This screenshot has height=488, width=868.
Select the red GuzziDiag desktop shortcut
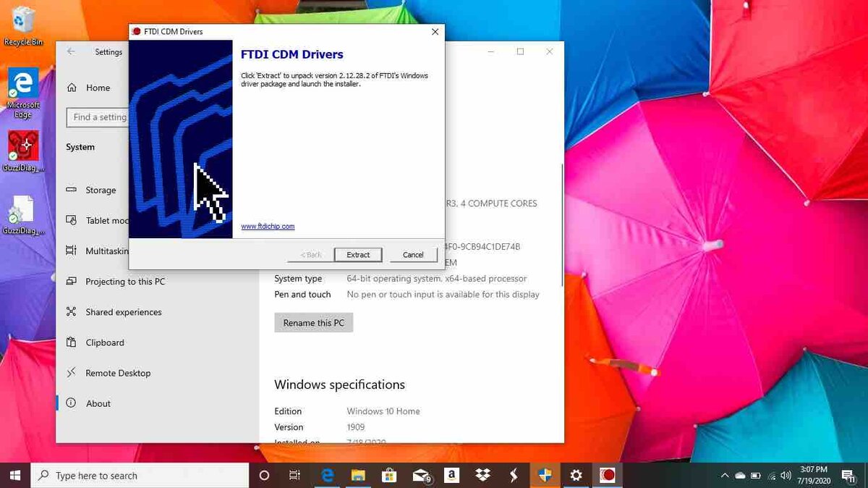point(23,151)
